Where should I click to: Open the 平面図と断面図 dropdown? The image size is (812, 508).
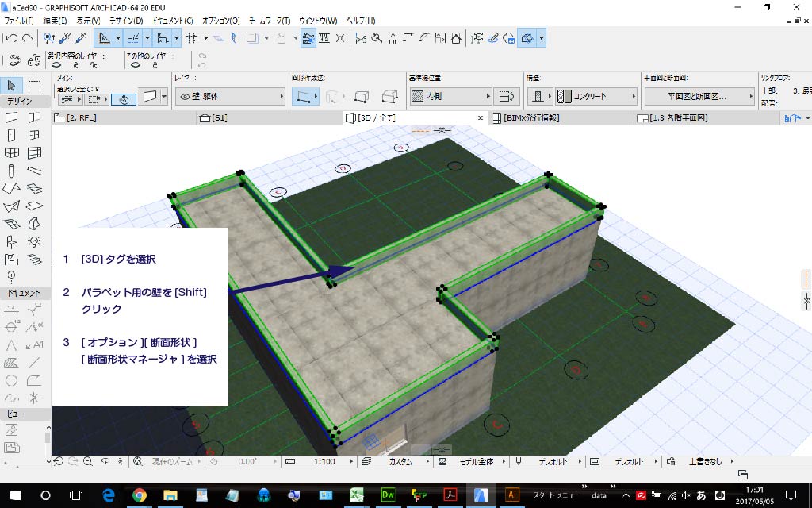pyautogui.click(x=699, y=96)
